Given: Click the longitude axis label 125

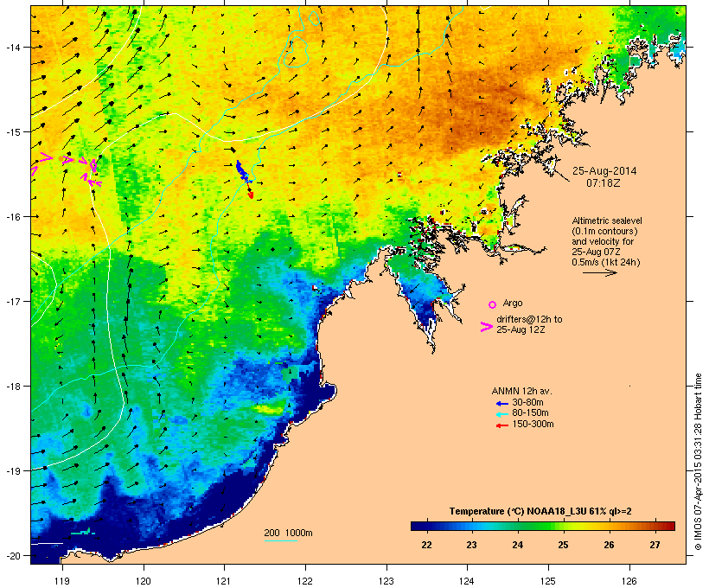Looking at the screenshot, I should [x=548, y=581].
